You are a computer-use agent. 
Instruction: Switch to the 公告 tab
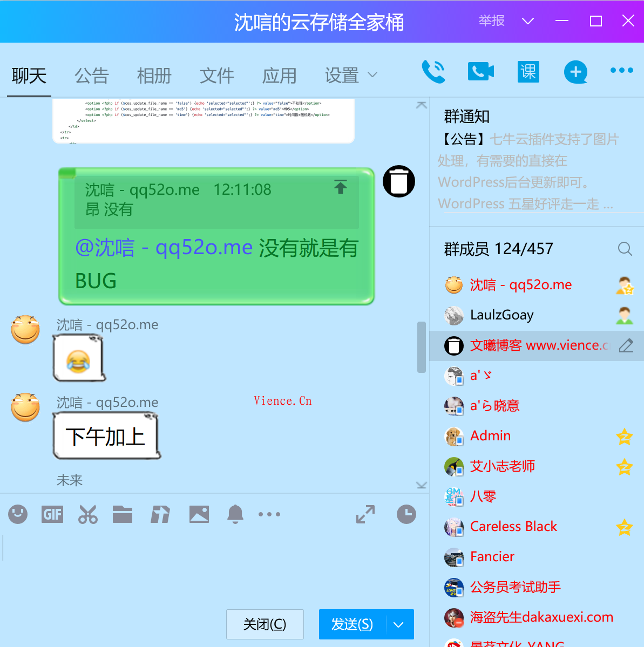tap(92, 76)
